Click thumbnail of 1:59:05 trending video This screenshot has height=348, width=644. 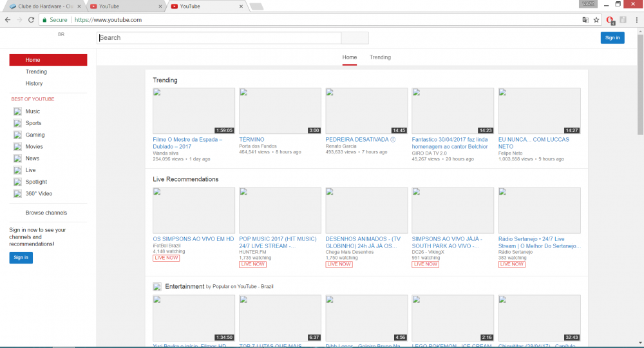194,111
